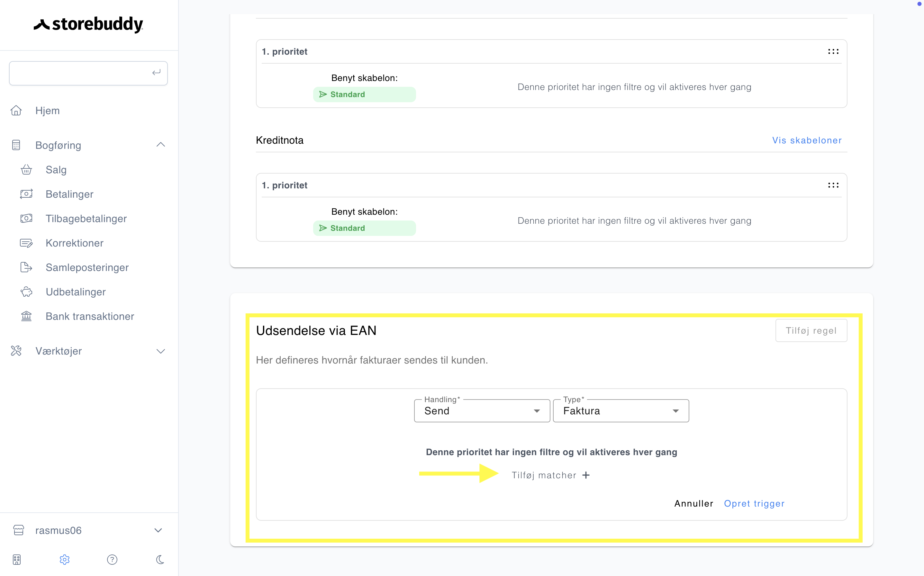Click the Bank transaktioner building icon
This screenshot has width=924, height=576.
tap(26, 316)
